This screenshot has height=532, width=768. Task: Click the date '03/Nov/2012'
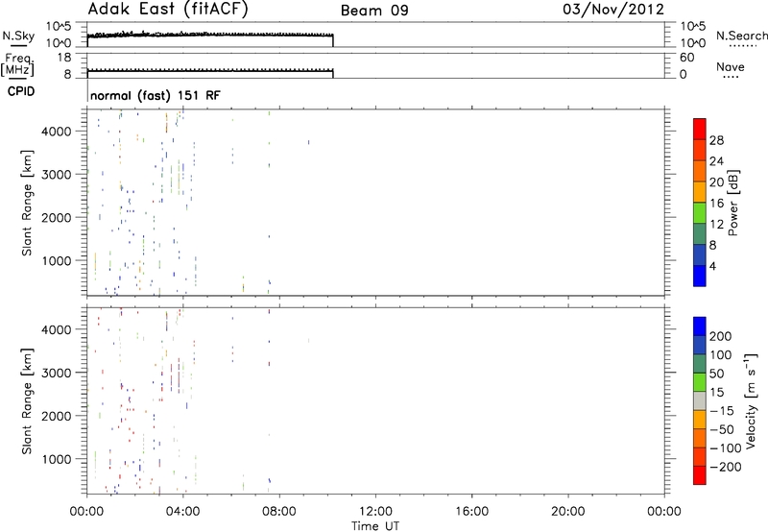click(613, 10)
